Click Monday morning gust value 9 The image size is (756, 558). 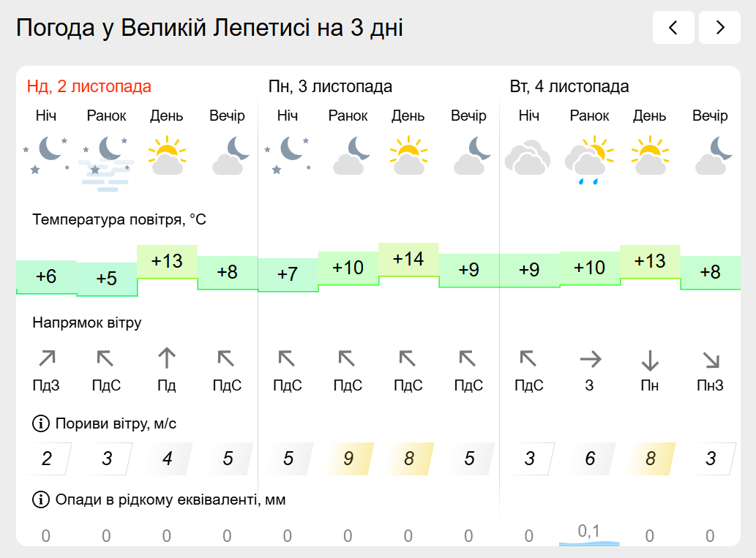348,459
